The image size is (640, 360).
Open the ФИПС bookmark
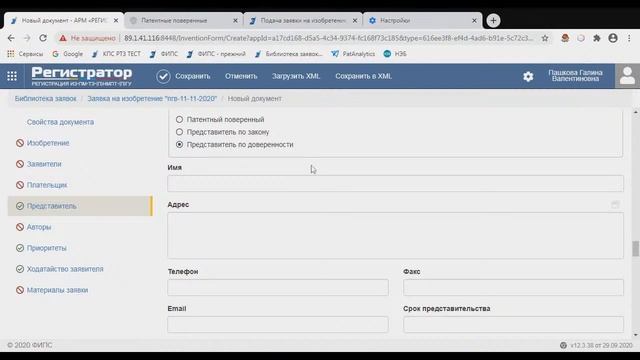click(164, 54)
